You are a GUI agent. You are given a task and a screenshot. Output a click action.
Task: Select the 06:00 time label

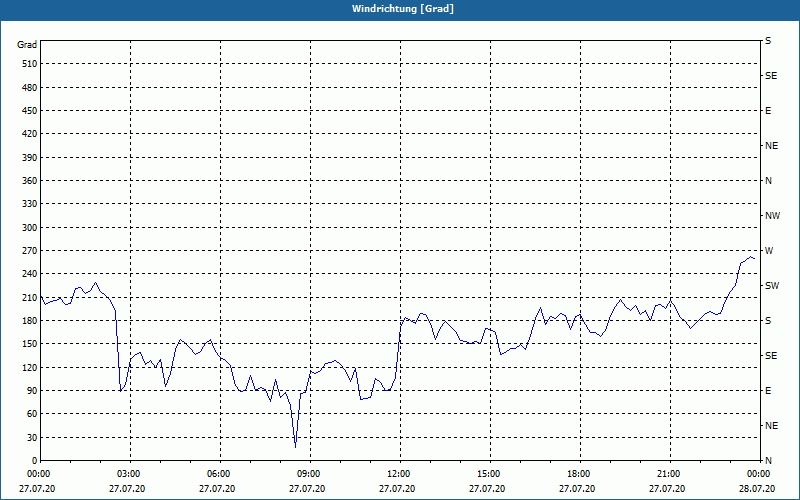tap(218, 474)
